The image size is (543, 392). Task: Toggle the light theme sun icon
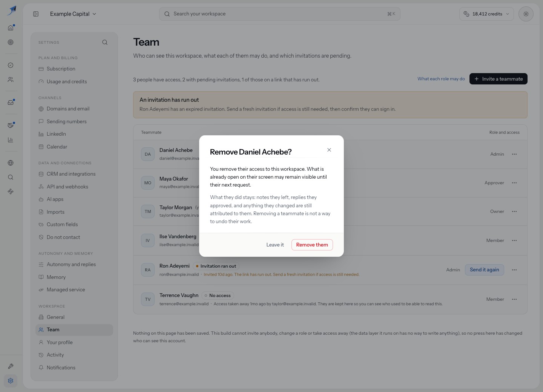526,14
